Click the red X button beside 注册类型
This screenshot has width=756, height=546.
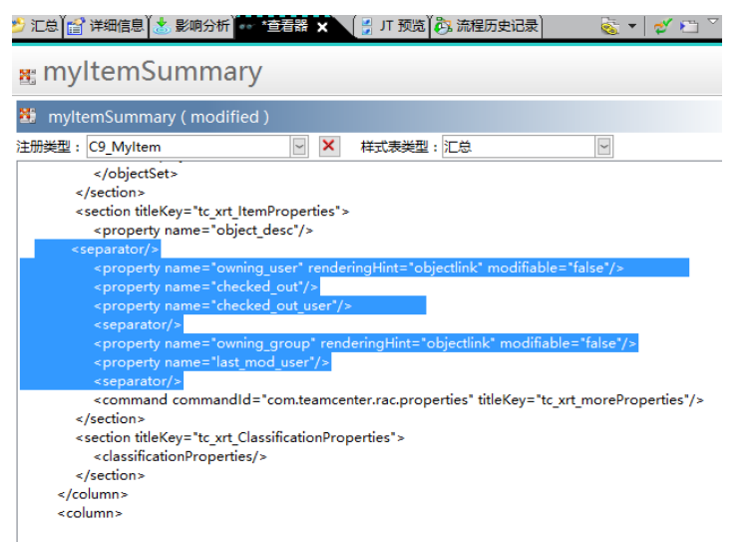pos(329,147)
